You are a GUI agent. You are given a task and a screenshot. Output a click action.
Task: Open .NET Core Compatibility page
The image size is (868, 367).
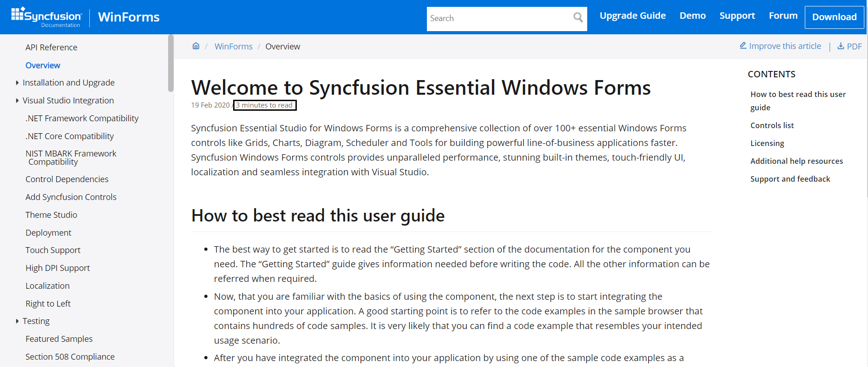tap(70, 136)
